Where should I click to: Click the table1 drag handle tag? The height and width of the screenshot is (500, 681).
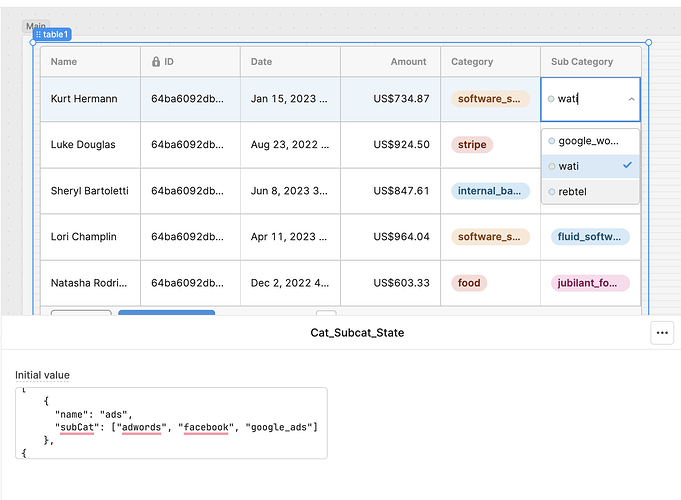(x=52, y=34)
